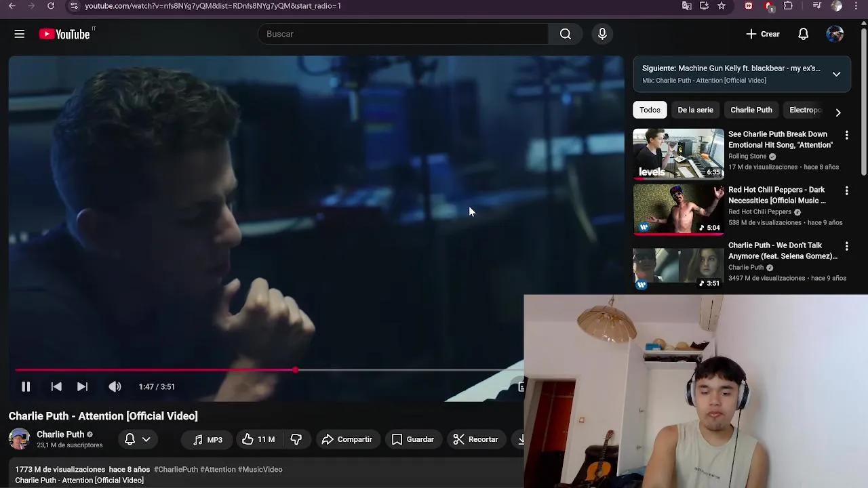Like the video with 11 M likes
The height and width of the screenshot is (488, 868).
coord(258,439)
